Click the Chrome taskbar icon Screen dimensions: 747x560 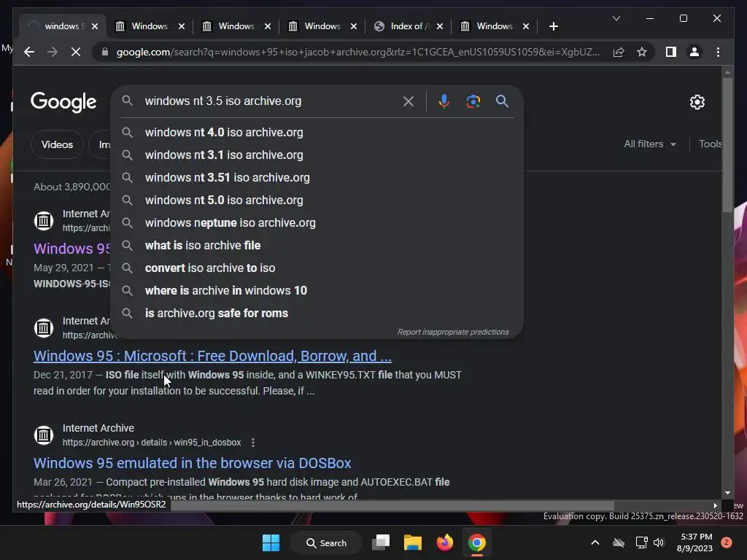476,542
